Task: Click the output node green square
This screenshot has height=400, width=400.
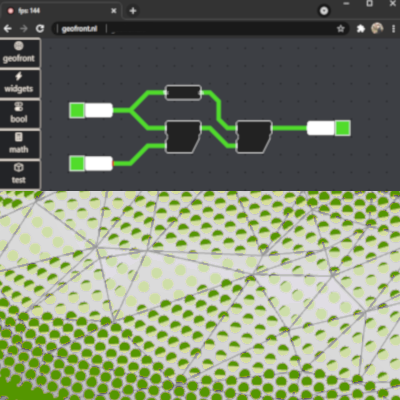Action: [x=343, y=128]
